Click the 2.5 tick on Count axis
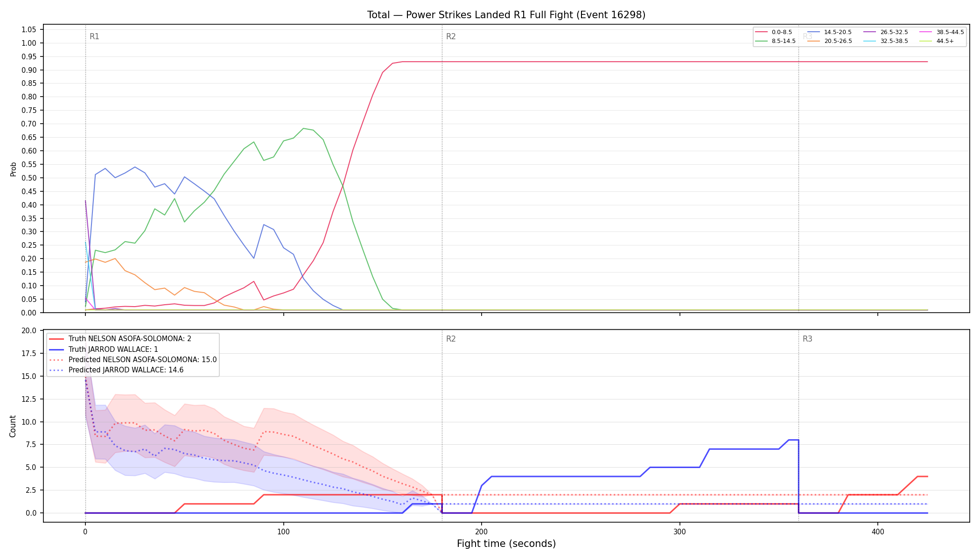 [x=31, y=490]
